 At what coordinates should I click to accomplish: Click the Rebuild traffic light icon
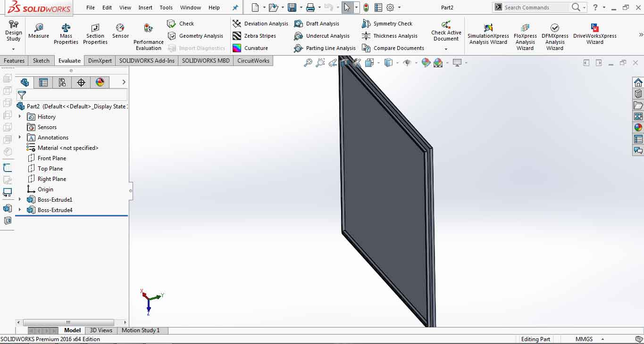pos(366,8)
